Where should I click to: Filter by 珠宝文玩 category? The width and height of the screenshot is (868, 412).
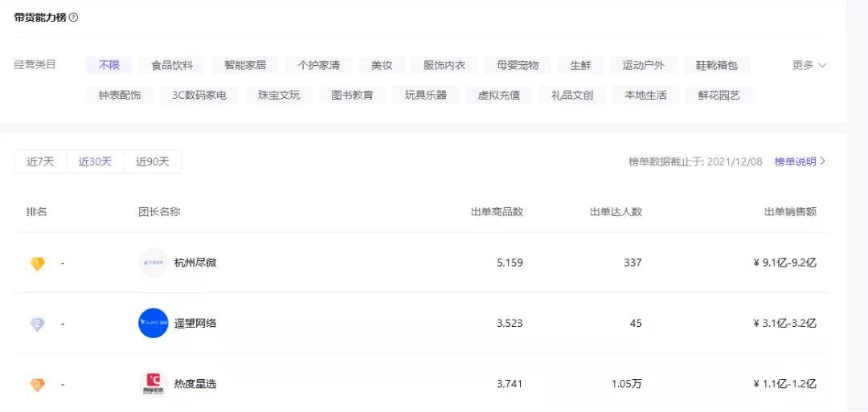(279, 95)
